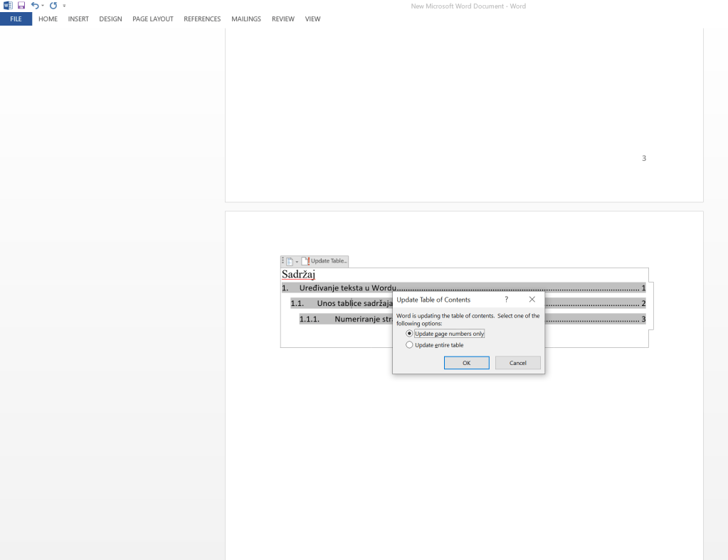
Task: Open the Undo history dropdown arrow
Action: pos(42,6)
